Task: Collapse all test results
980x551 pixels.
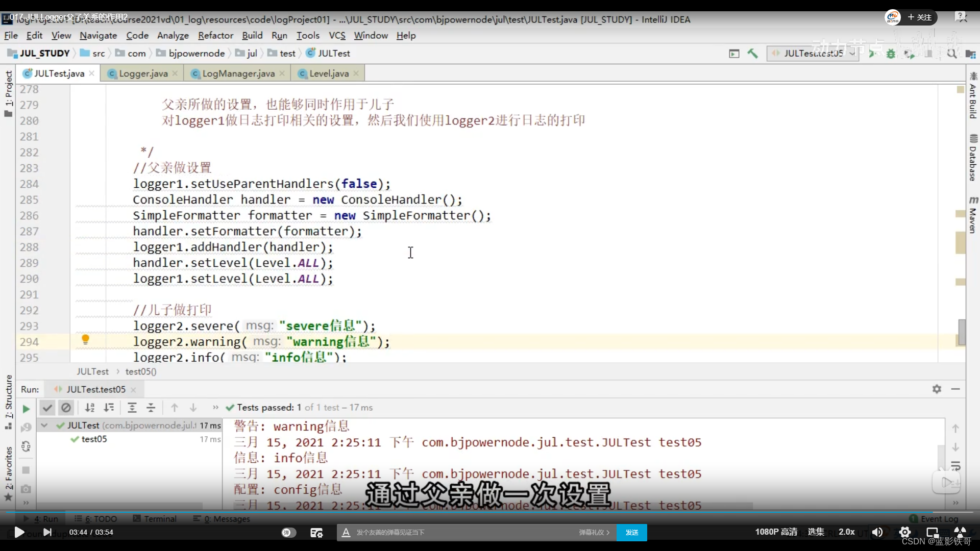Action: click(151, 408)
